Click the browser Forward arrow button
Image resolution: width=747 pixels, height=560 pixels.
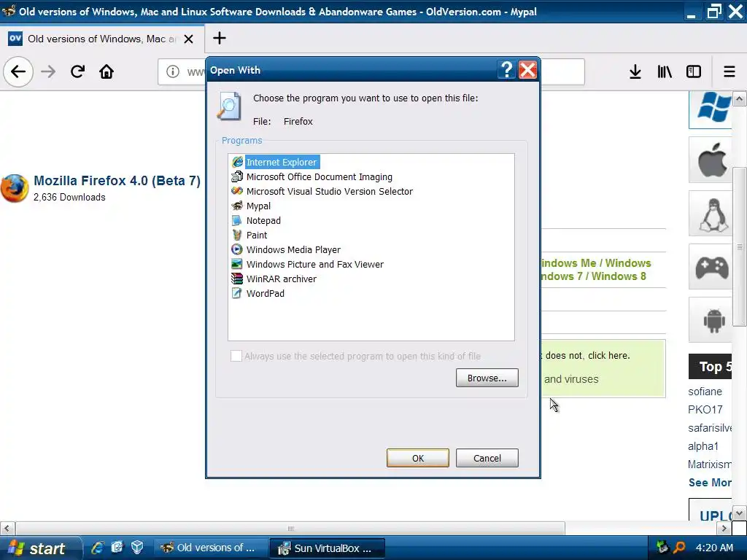pos(48,71)
